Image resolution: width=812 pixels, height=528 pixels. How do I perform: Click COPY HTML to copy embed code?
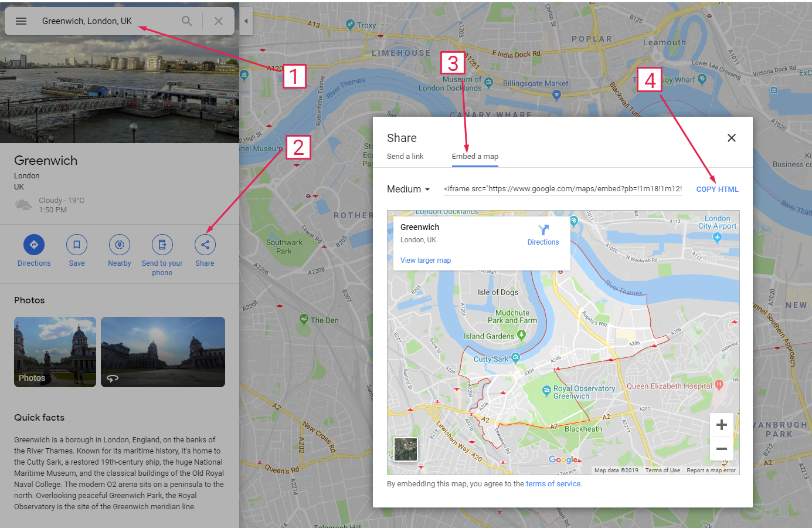(x=717, y=189)
